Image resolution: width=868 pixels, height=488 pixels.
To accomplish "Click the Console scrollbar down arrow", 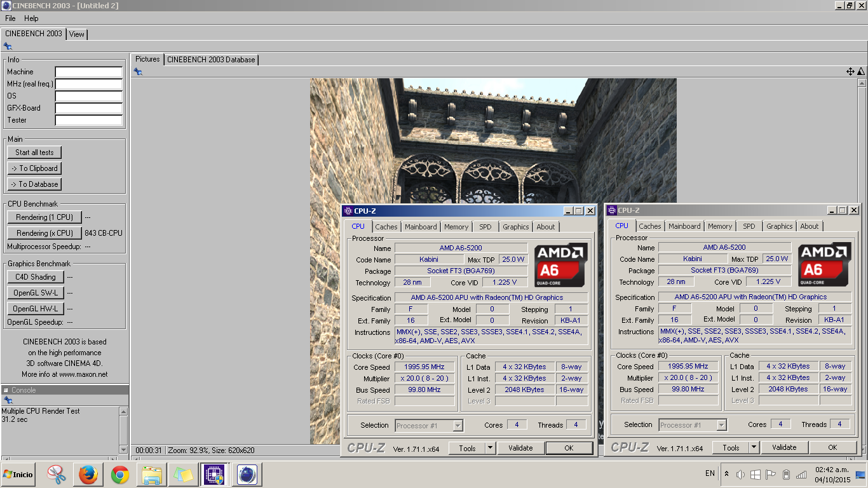I will pos(123,449).
